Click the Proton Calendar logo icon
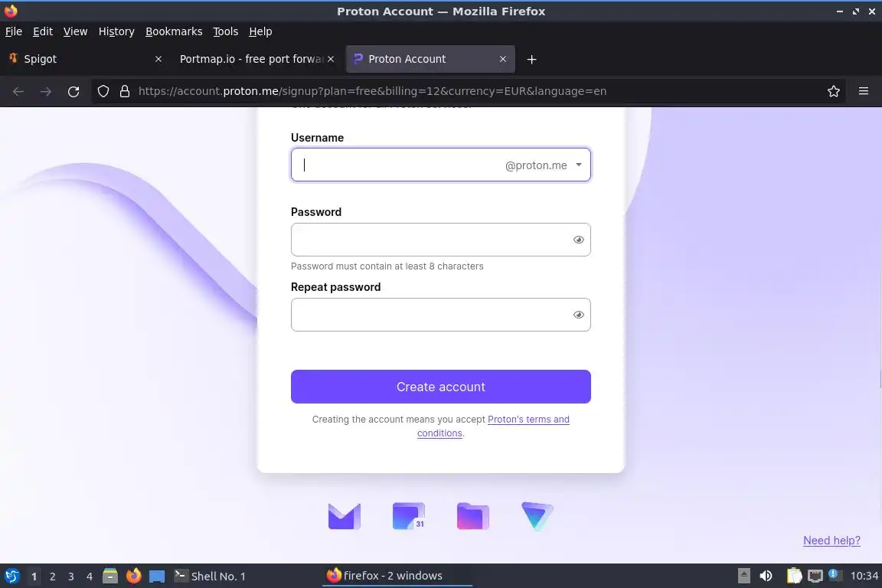 click(x=408, y=516)
